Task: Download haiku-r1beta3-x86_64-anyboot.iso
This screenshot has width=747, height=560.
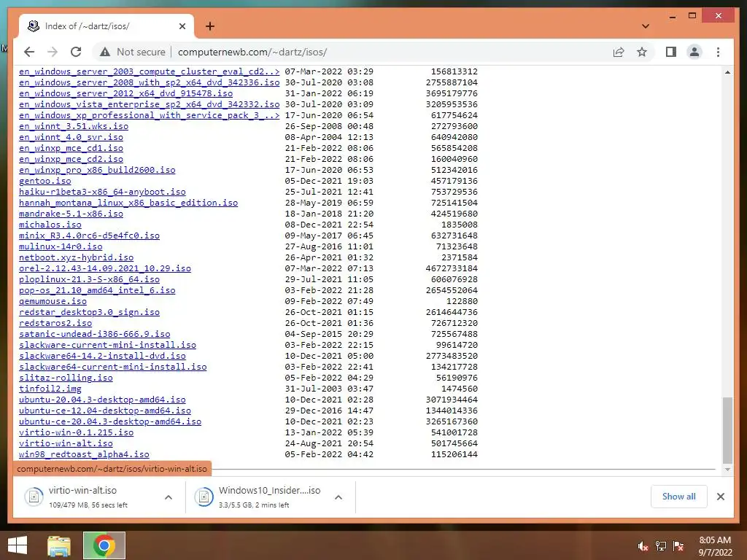Action: pyautogui.click(x=102, y=192)
